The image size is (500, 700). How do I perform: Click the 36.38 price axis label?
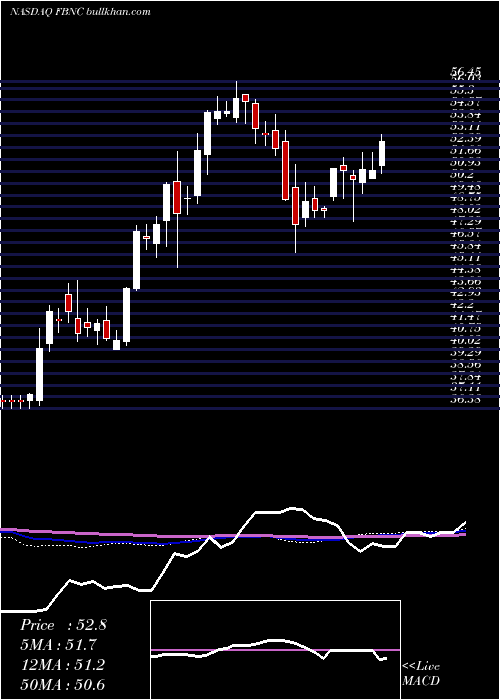(x=464, y=400)
